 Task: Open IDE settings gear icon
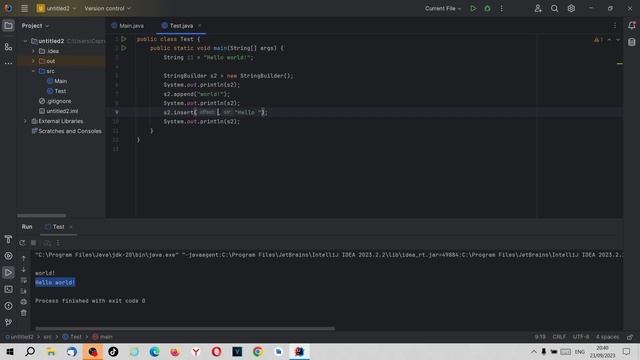tap(571, 8)
